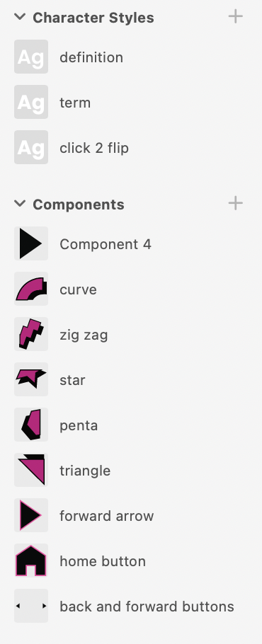Click the Components section heading
262x644 pixels.
[79, 204]
